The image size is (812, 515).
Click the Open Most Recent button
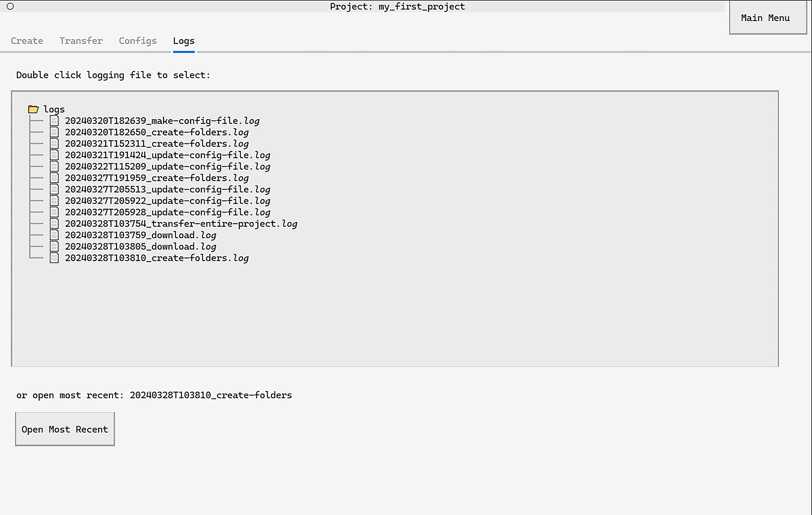(x=65, y=429)
